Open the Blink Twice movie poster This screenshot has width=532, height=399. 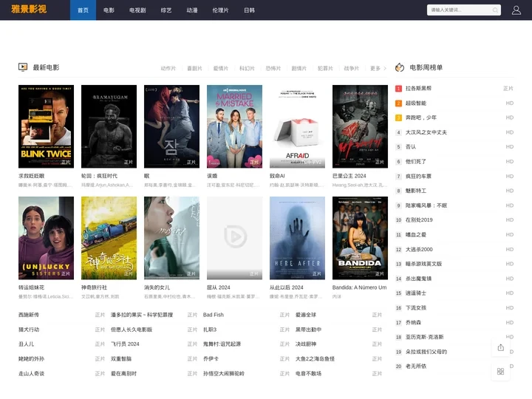[x=46, y=126]
